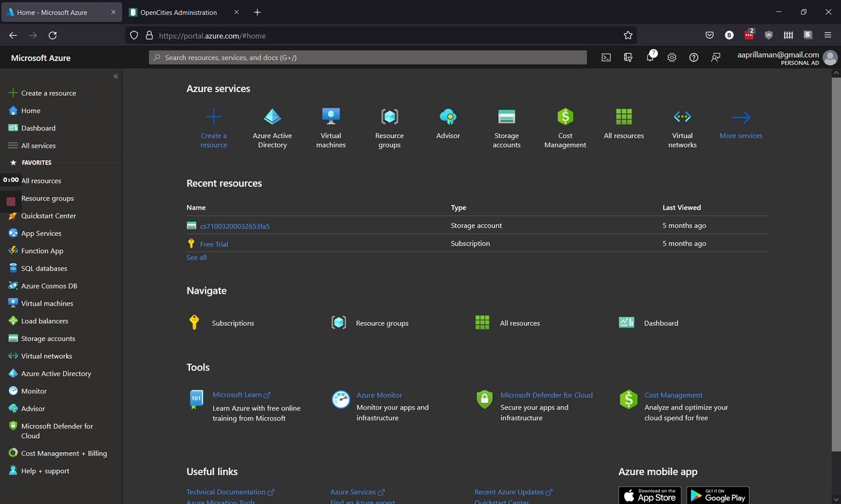The height and width of the screenshot is (504, 841).
Task: Open Azure Active Directory service icon
Action: click(272, 116)
